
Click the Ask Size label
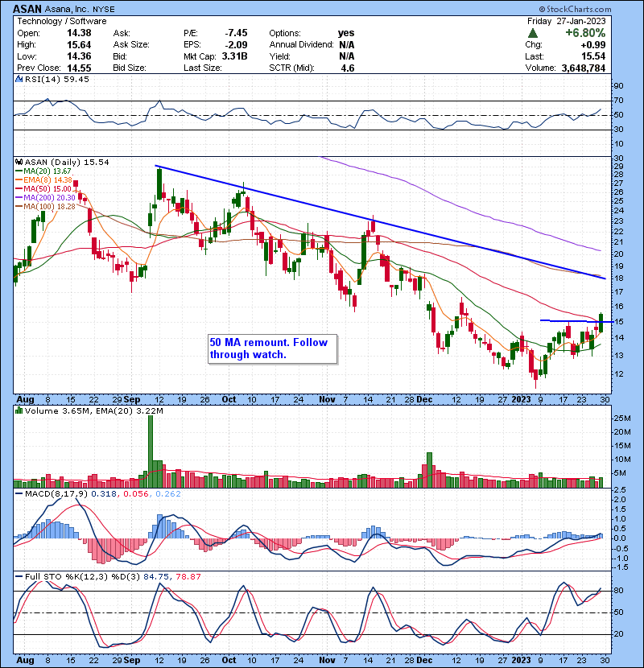click(x=131, y=45)
